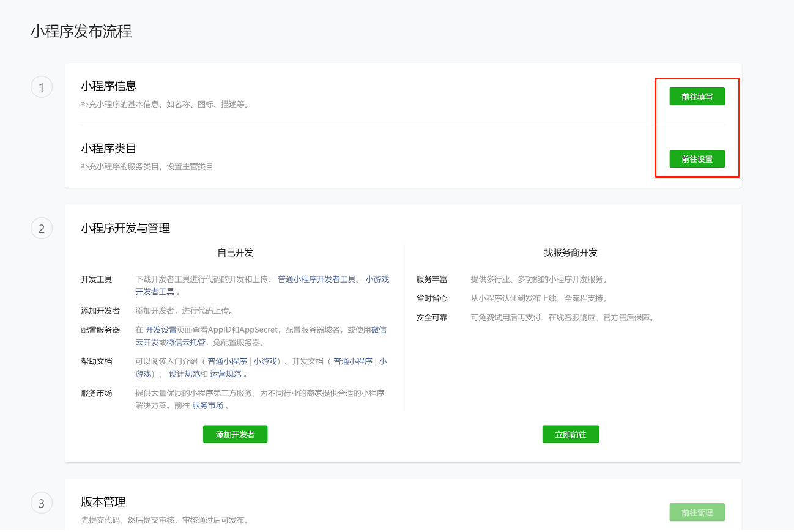This screenshot has width=794, height=532.
Task: Follow the blue 服务市场 link after 前往
Action: click(208, 405)
